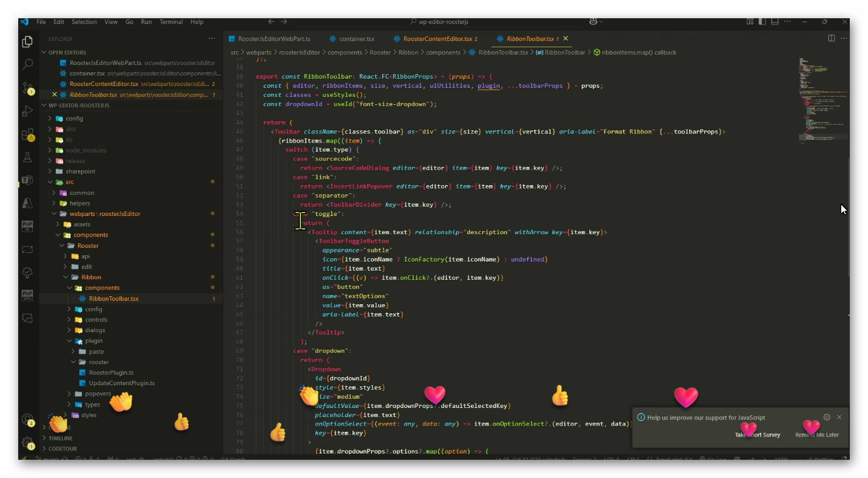This screenshot has height=478, width=868.
Task: Open the PnP SPFx activity bar icon
Action: point(27,295)
